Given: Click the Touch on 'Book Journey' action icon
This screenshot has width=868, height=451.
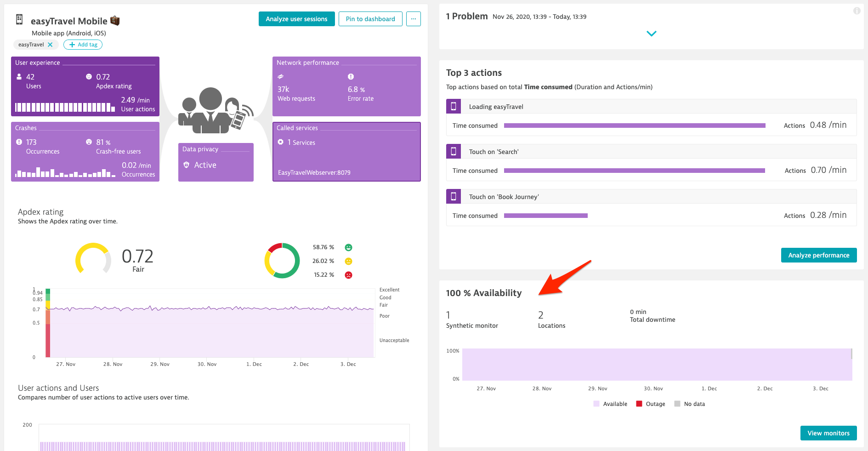Looking at the screenshot, I should [x=454, y=196].
